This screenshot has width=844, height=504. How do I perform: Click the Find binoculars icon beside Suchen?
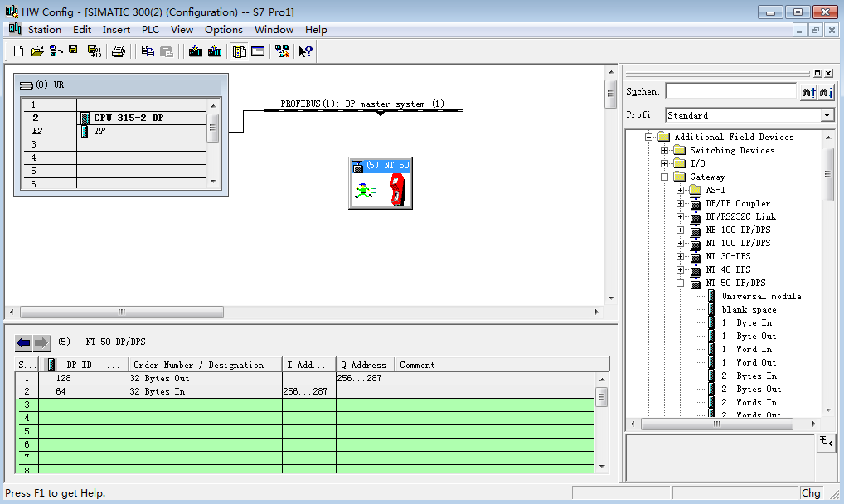(x=808, y=91)
